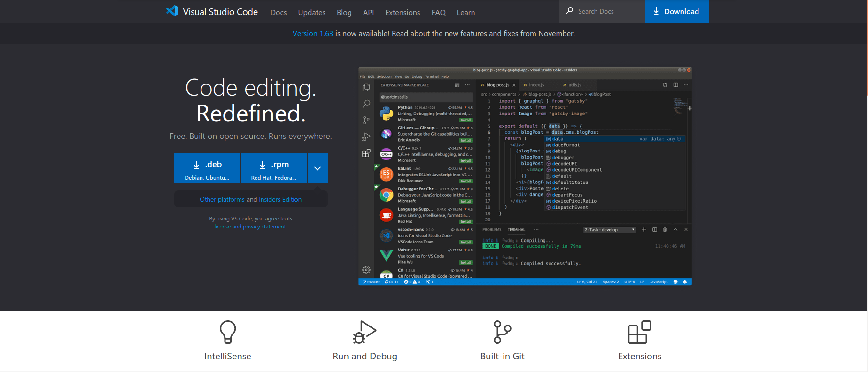
Task: Open the IntelliSense feature label
Action: (x=228, y=356)
